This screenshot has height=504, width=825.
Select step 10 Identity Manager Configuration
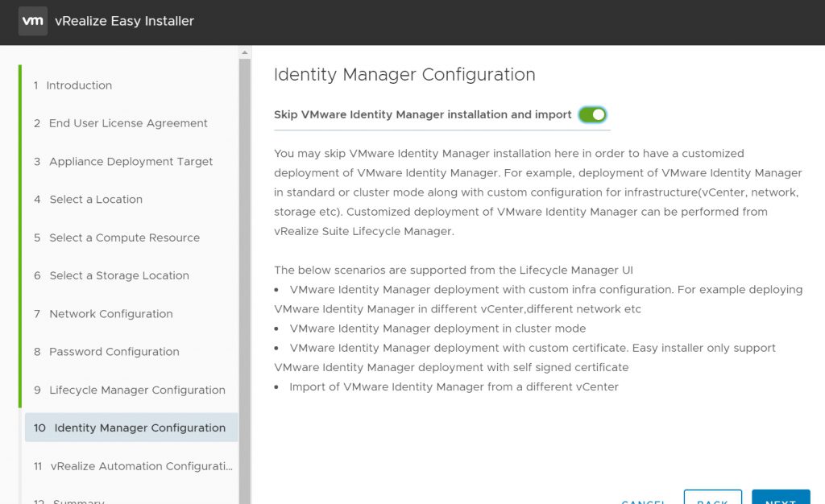131,428
